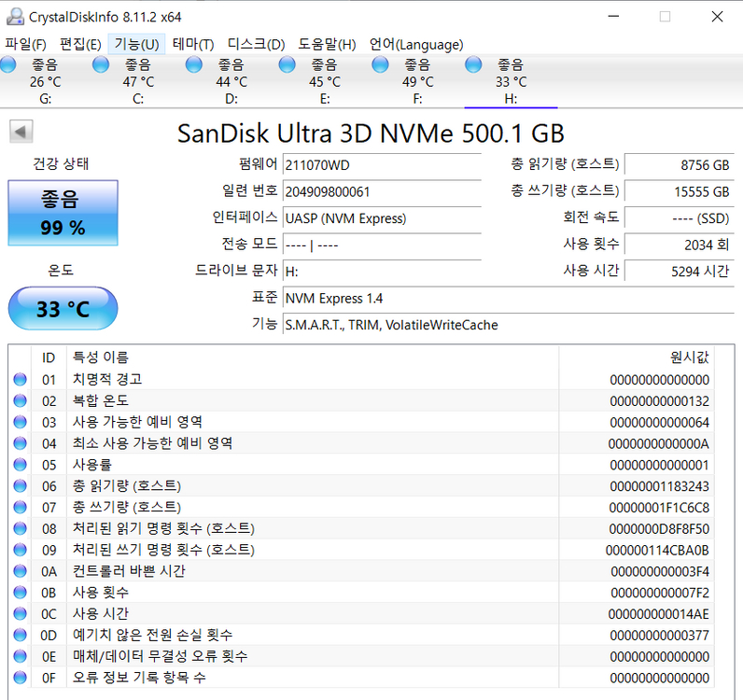Open the 테마(T) menu

[193, 44]
